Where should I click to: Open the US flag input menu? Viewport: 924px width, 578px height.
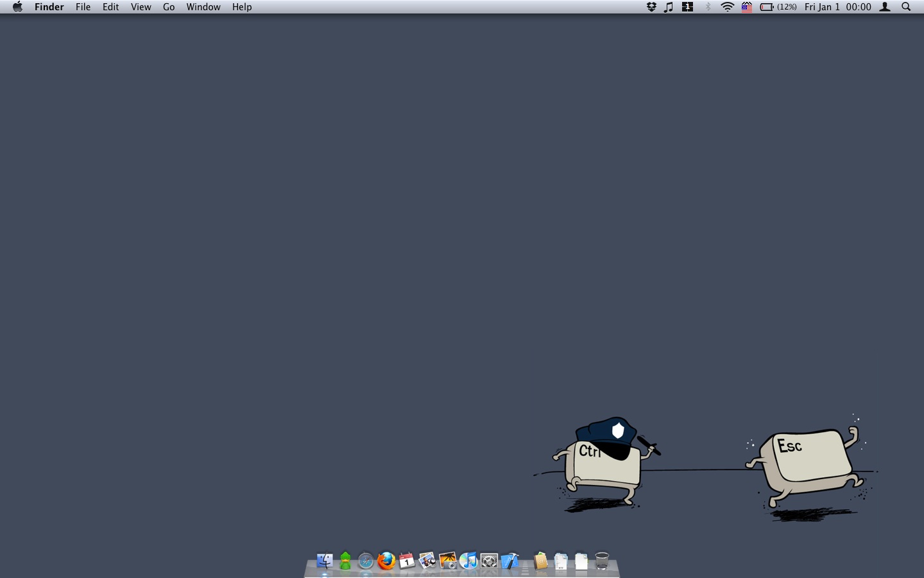click(747, 7)
